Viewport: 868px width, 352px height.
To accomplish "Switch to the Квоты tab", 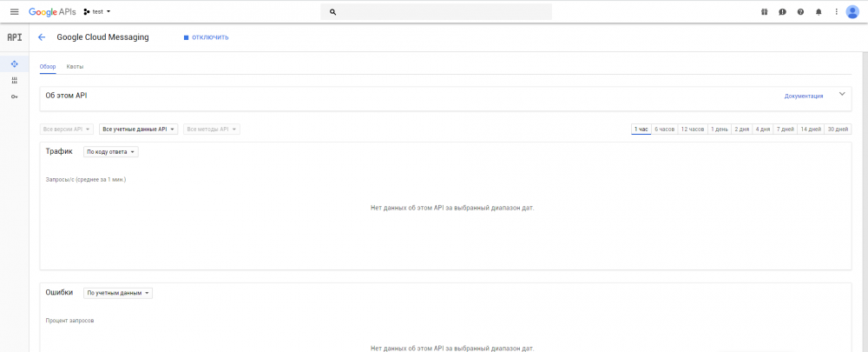I will (75, 67).
